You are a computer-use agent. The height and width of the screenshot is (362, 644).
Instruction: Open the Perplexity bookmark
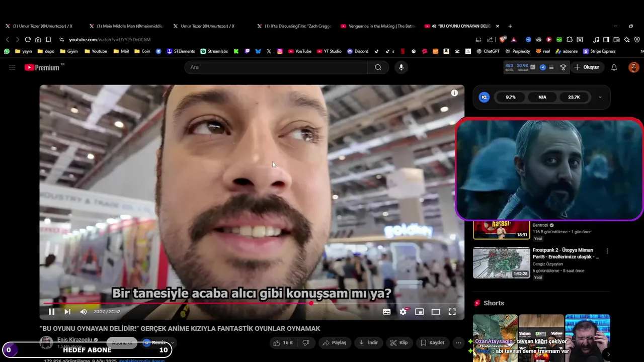(x=517, y=51)
